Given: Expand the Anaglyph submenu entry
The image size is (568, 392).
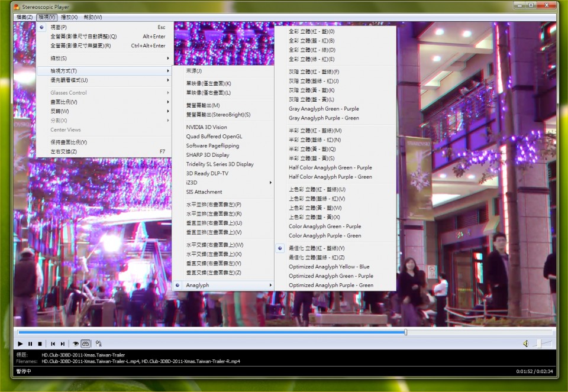Looking at the screenshot, I should pos(223,285).
